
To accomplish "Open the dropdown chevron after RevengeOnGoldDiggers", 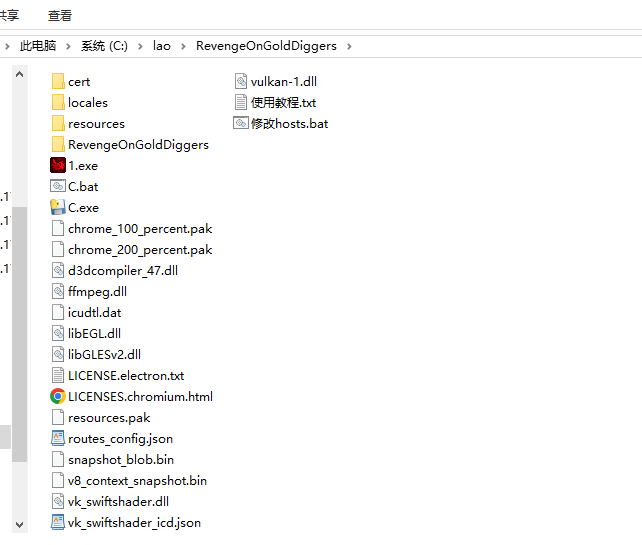I will tap(348, 46).
